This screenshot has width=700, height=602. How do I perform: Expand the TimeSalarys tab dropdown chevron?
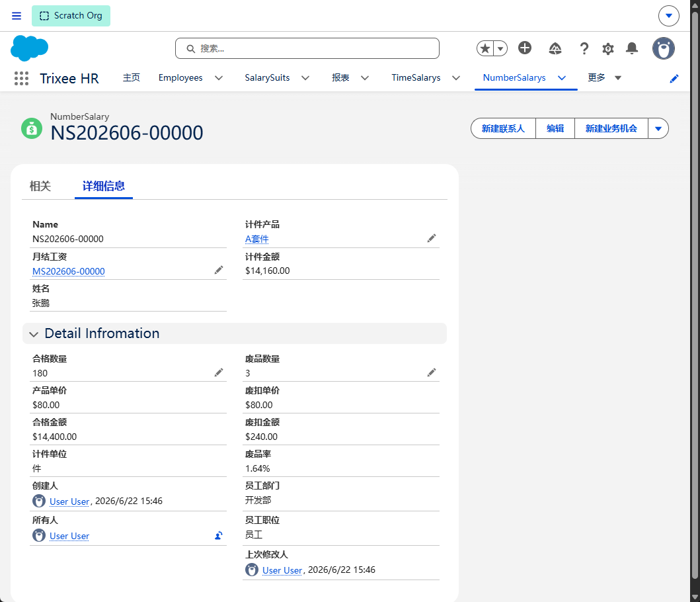pos(456,78)
